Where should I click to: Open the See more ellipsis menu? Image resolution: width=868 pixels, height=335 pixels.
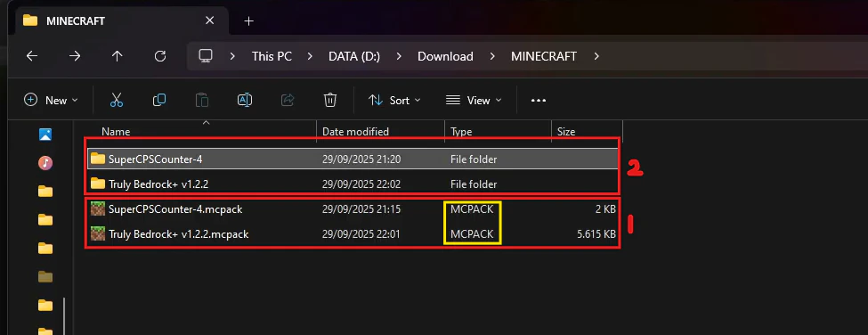538,100
